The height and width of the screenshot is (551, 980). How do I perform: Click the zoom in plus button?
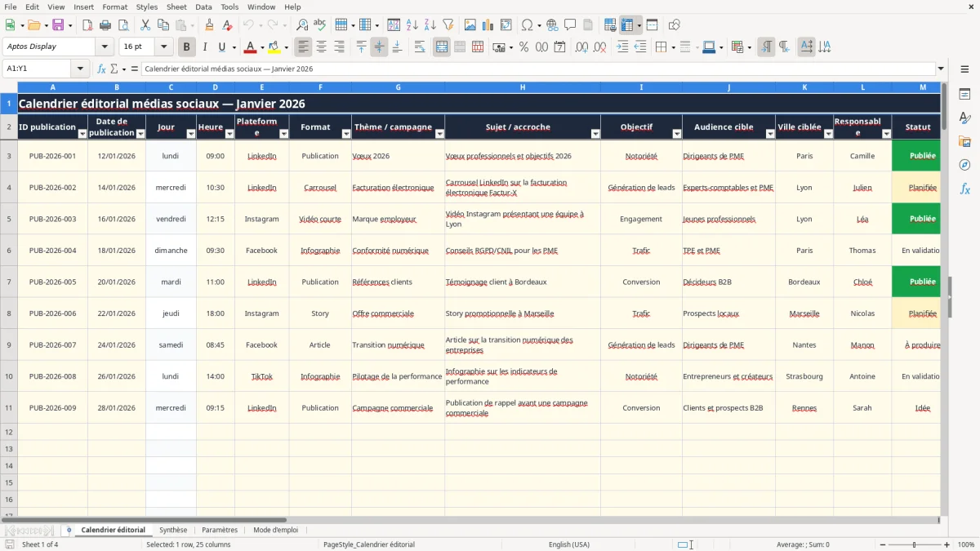(x=947, y=544)
